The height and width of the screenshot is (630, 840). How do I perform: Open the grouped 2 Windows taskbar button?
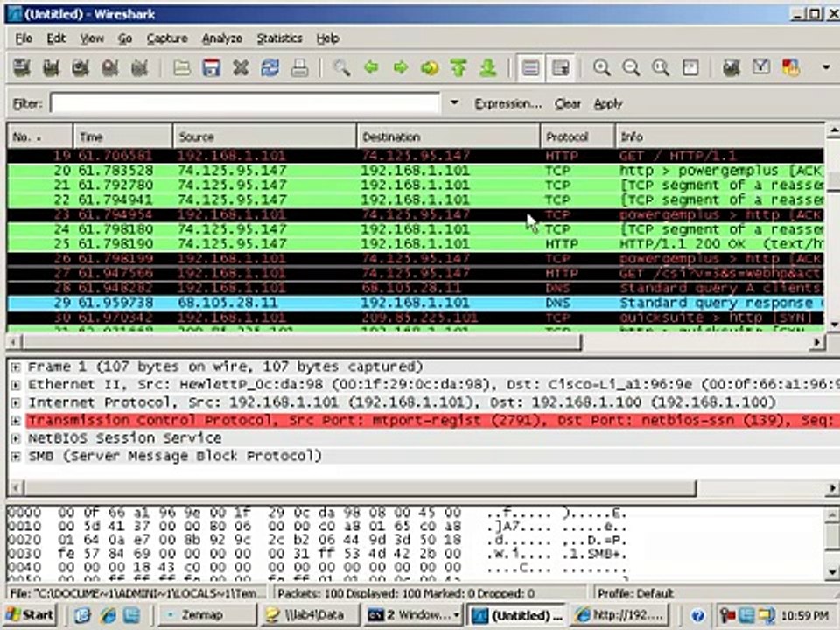click(413, 614)
